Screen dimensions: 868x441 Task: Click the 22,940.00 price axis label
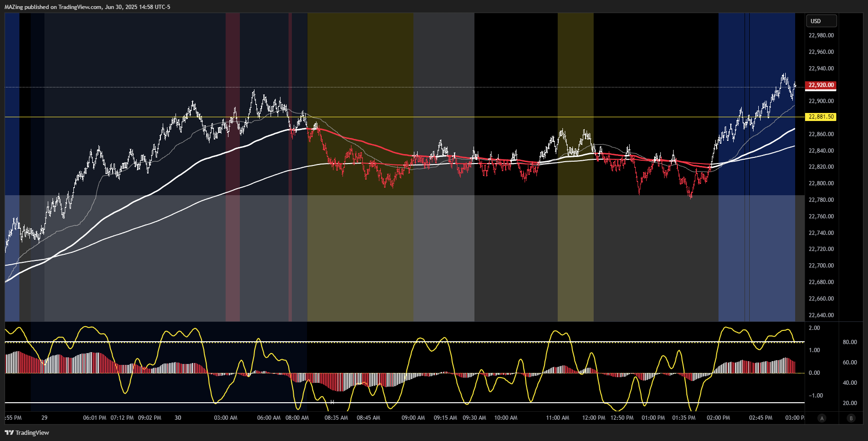tap(821, 69)
